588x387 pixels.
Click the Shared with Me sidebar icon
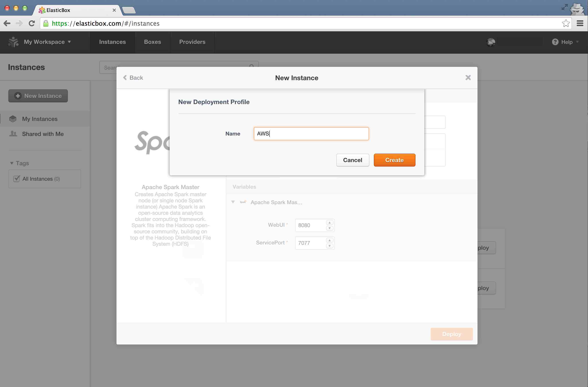(13, 134)
